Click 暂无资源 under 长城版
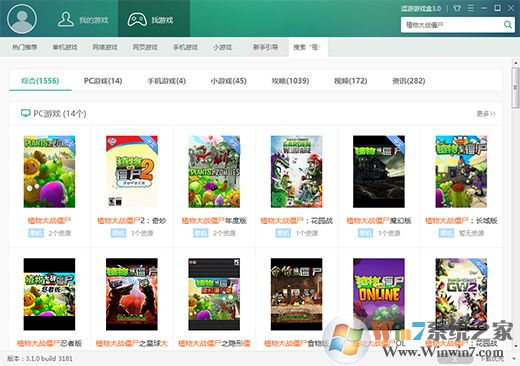This screenshot has width=520, height=366. pyautogui.click(x=471, y=233)
